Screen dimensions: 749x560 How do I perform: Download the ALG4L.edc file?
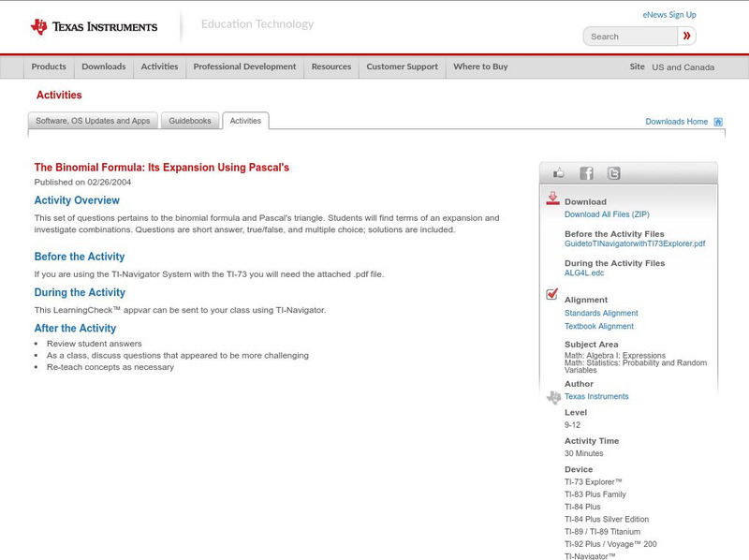584,273
